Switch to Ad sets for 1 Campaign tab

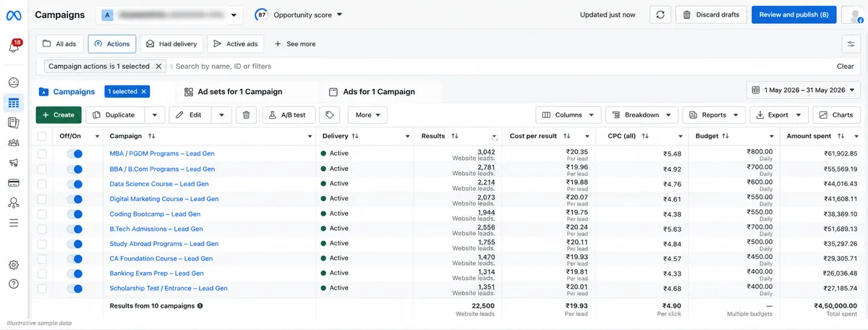pyautogui.click(x=233, y=92)
